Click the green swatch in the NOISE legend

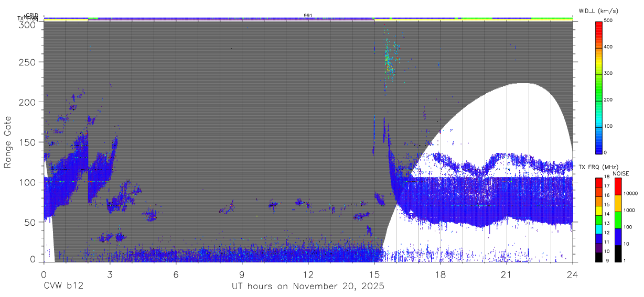[x=618, y=220]
